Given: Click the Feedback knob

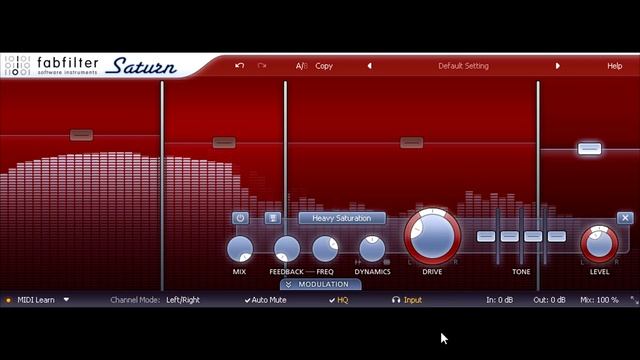Looking at the screenshot, I should (x=287, y=249).
